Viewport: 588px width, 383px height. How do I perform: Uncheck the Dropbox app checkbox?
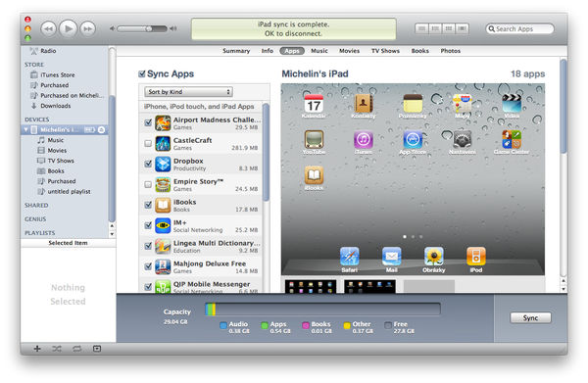(148, 164)
